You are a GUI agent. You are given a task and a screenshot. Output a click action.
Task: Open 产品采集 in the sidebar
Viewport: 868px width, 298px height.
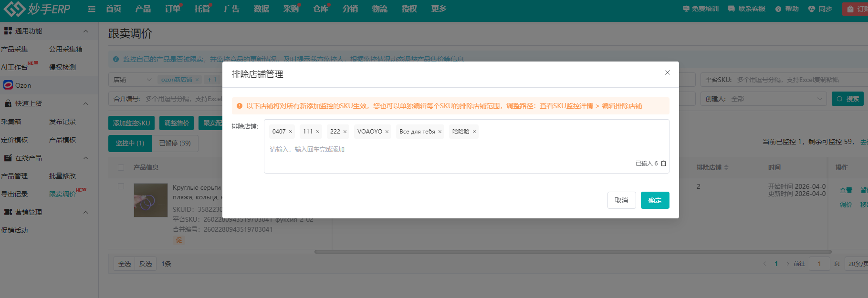click(x=15, y=49)
